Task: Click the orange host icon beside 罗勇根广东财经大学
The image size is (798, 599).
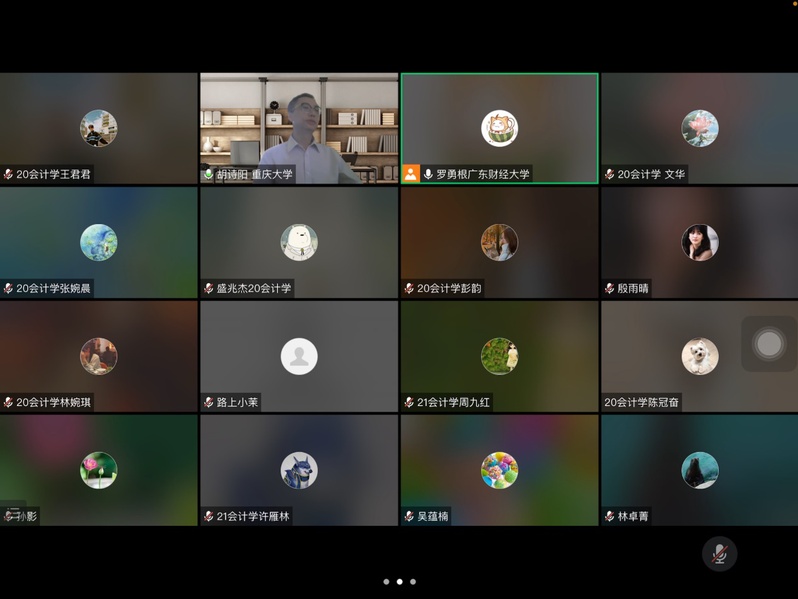Action: coord(411,174)
